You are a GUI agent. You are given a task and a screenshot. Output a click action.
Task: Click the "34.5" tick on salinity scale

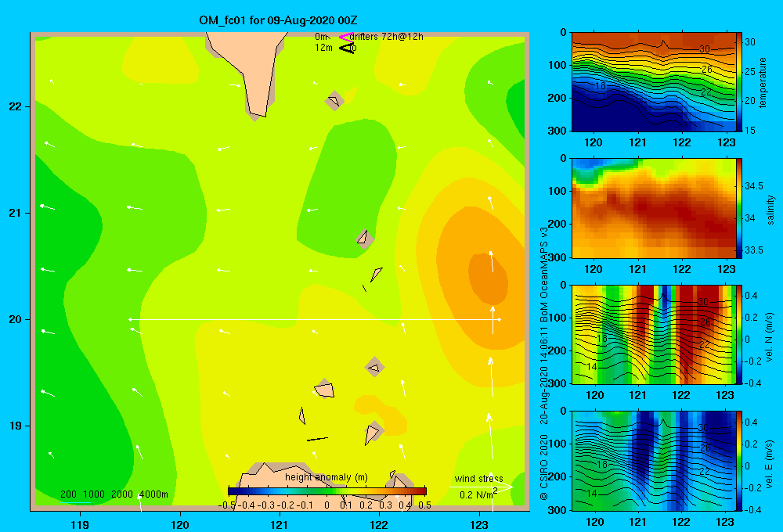point(753,186)
